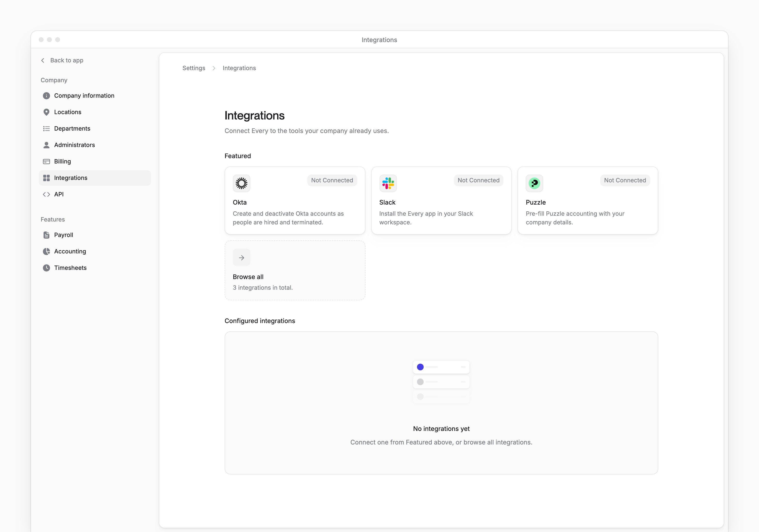Click the Locations pin icon

tap(46, 112)
